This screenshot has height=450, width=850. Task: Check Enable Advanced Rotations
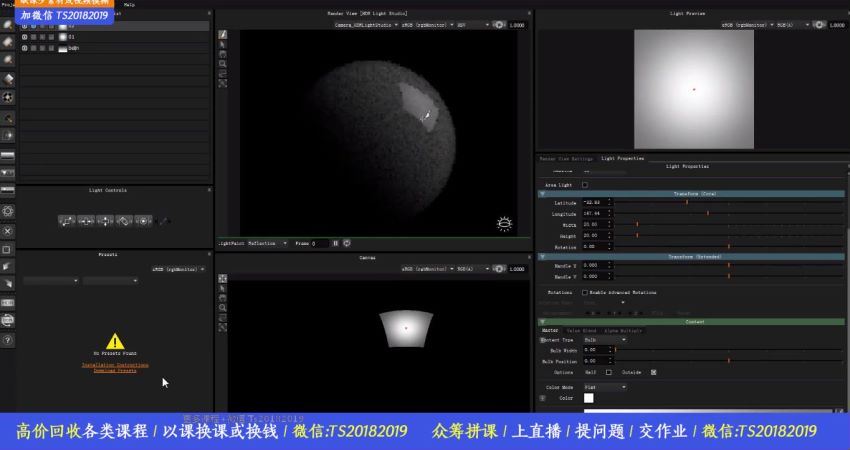pyautogui.click(x=585, y=292)
